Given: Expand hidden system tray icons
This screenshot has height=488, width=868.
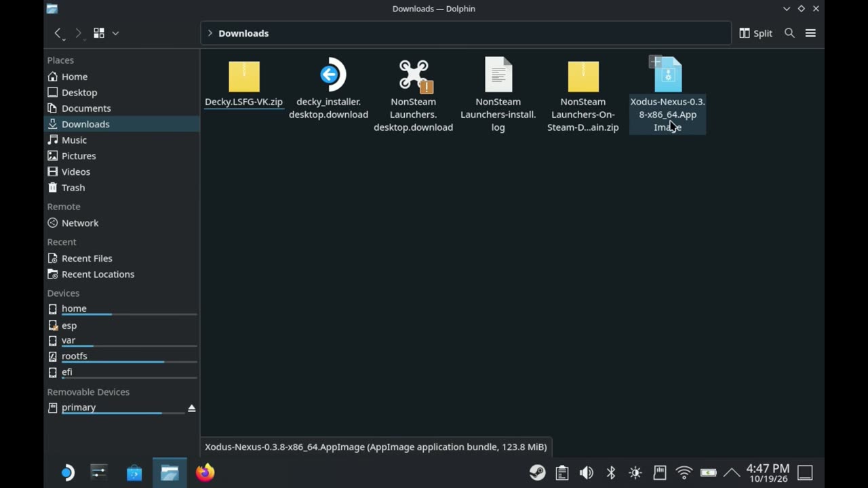Looking at the screenshot, I should [x=732, y=472].
